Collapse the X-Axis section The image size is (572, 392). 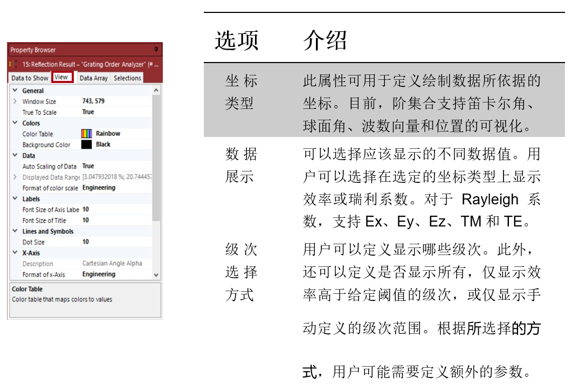[x=15, y=252]
